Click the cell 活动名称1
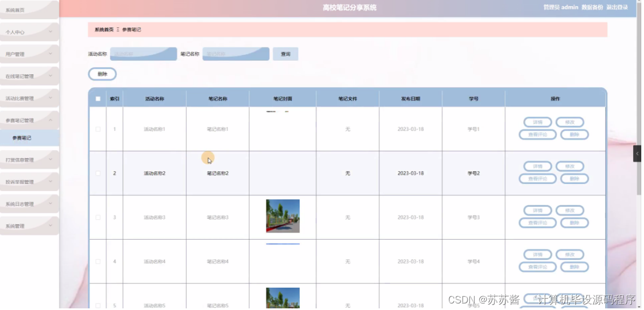Screen dimensions: 644x310 pos(154,129)
